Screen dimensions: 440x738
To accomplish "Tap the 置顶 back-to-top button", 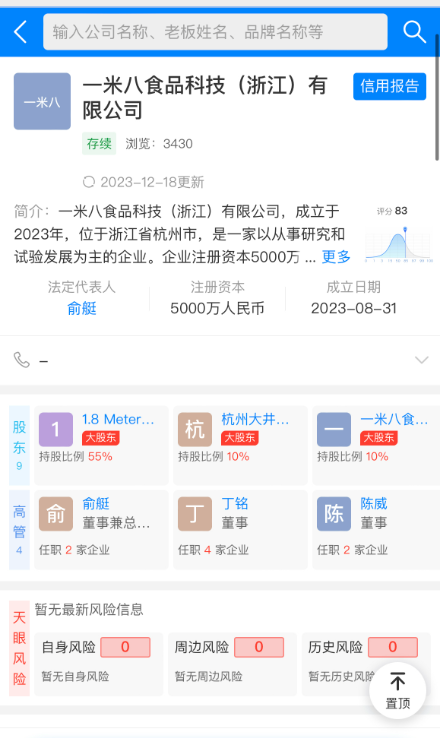I will (x=398, y=690).
